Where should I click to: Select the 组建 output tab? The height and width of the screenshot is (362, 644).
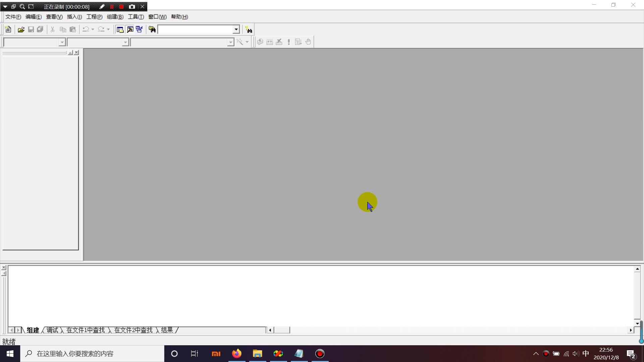click(33, 330)
